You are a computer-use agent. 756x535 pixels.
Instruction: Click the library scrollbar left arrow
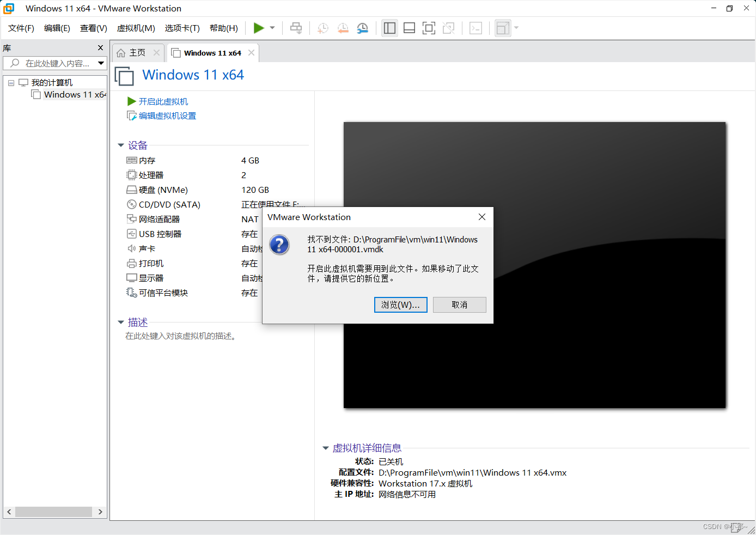tap(9, 512)
